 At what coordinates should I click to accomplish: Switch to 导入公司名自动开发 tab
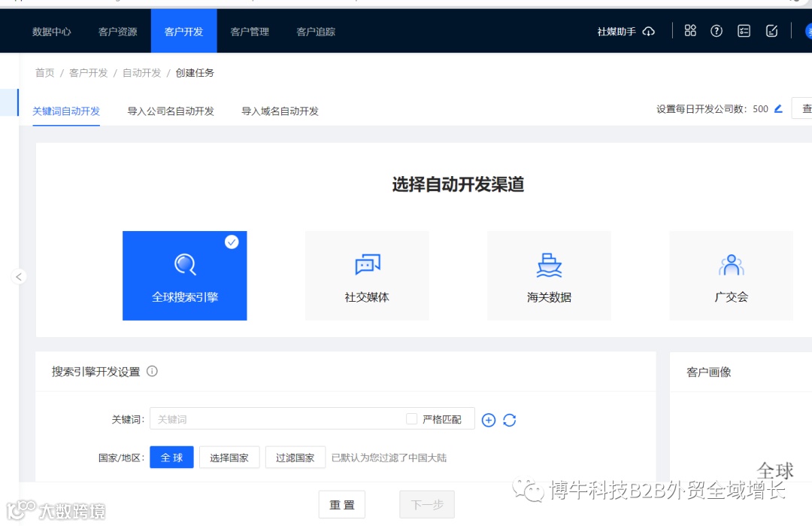(171, 111)
